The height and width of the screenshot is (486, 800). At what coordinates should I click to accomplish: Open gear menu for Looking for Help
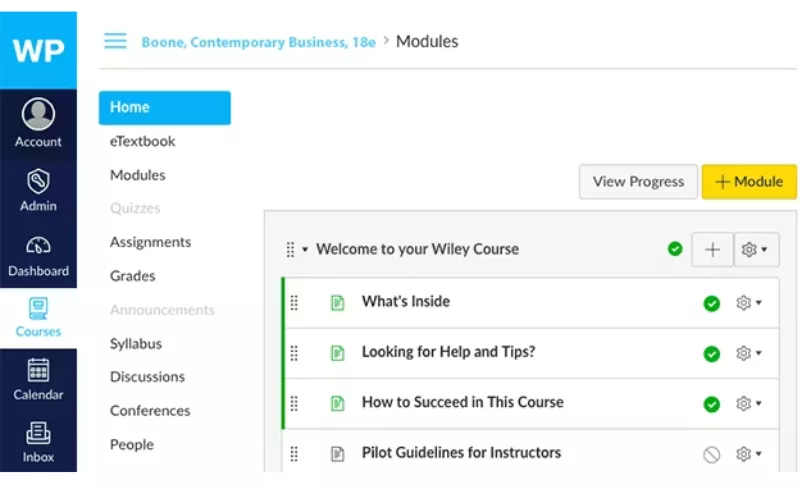(x=748, y=353)
